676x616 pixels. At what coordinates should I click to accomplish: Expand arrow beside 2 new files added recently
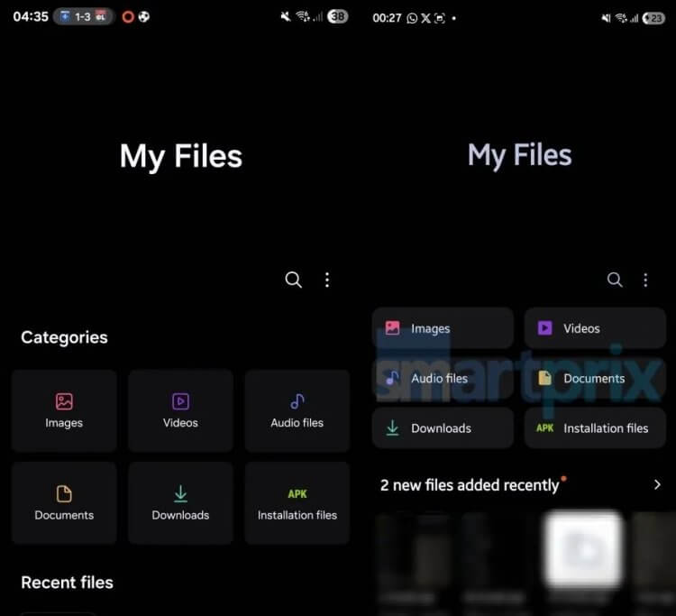click(x=656, y=485)
